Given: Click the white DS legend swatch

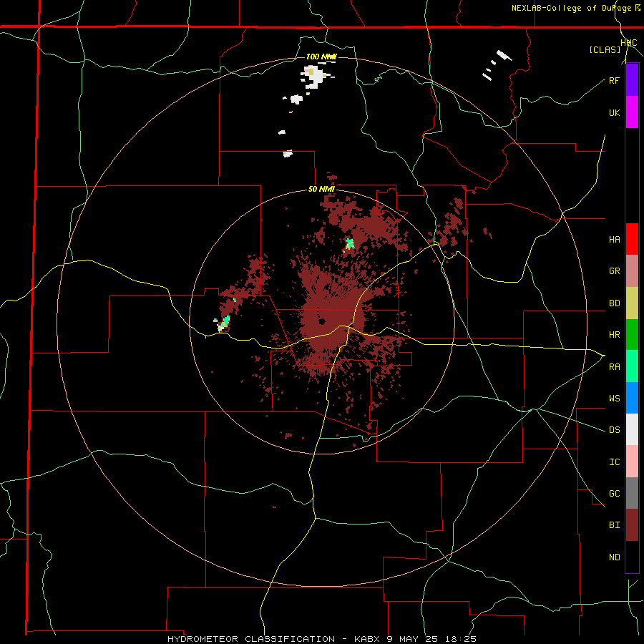Looking at the screenshot, I should coord(632,429).
